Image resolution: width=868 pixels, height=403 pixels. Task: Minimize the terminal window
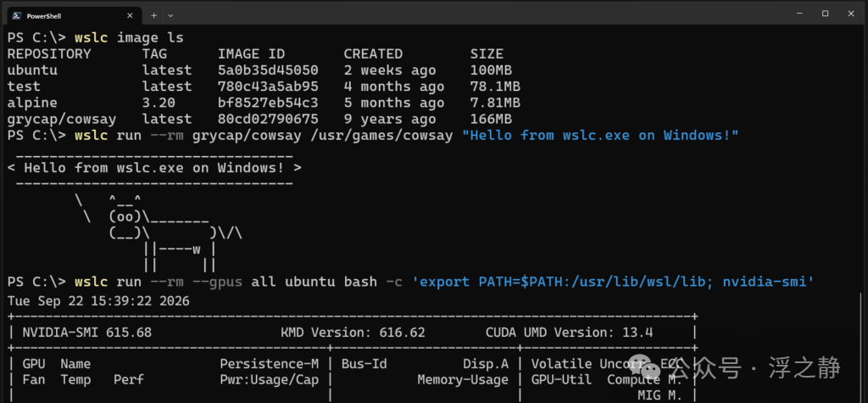click(x=798, y=14)
